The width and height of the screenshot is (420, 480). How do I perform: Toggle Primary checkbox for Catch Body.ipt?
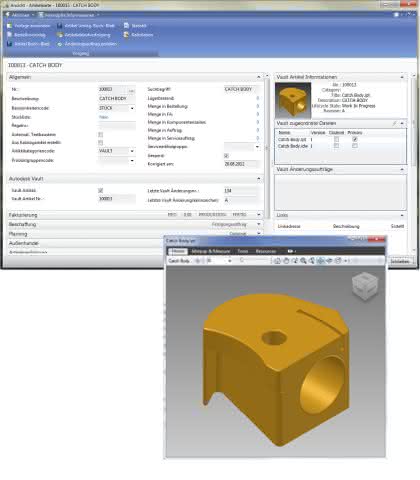pyautogui.click(x=355, y=139)
